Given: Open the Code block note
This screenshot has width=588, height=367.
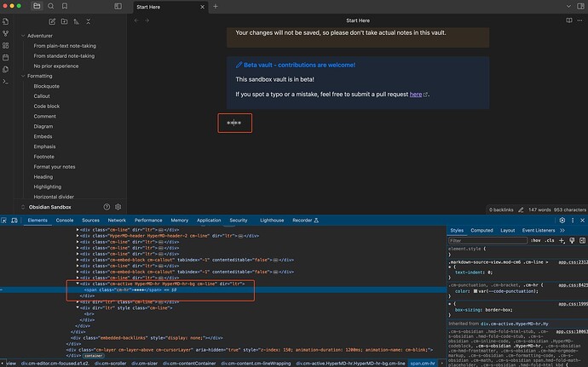Looking at the screenshot, I should (x=47, y=106).
